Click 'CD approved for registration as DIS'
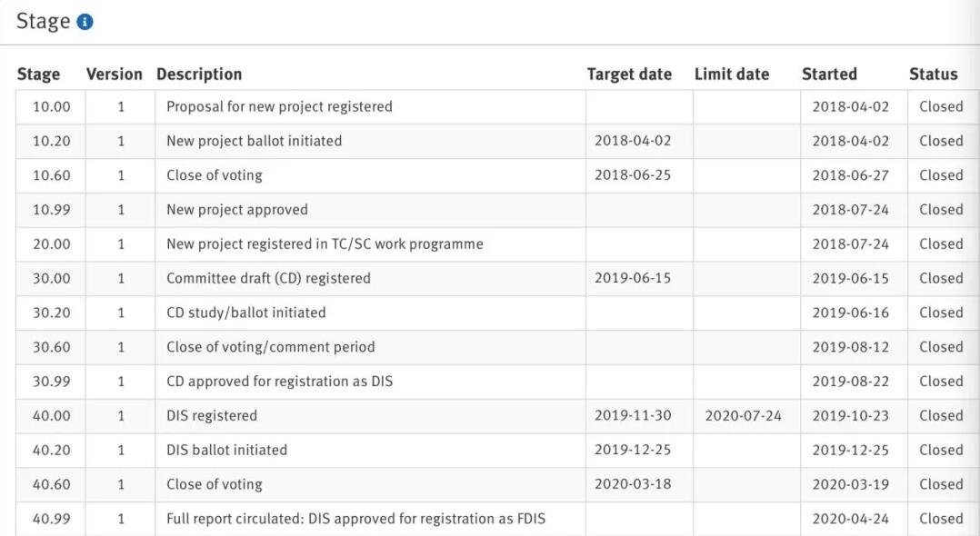Image resolution: width=980 pixels, height=536 pixels. [279, 382]
